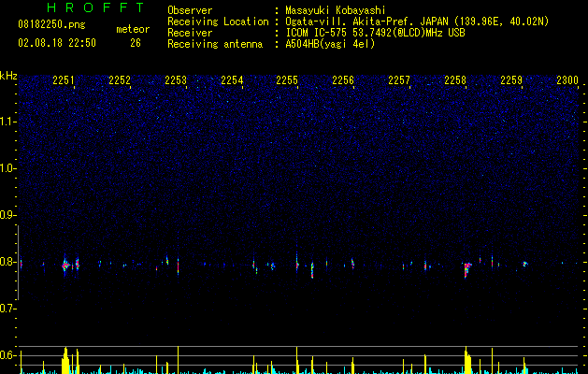This screenshot has height=374, width=588.
Task: Click the 1.1 kHz axis label
Action: click(7, 122)
